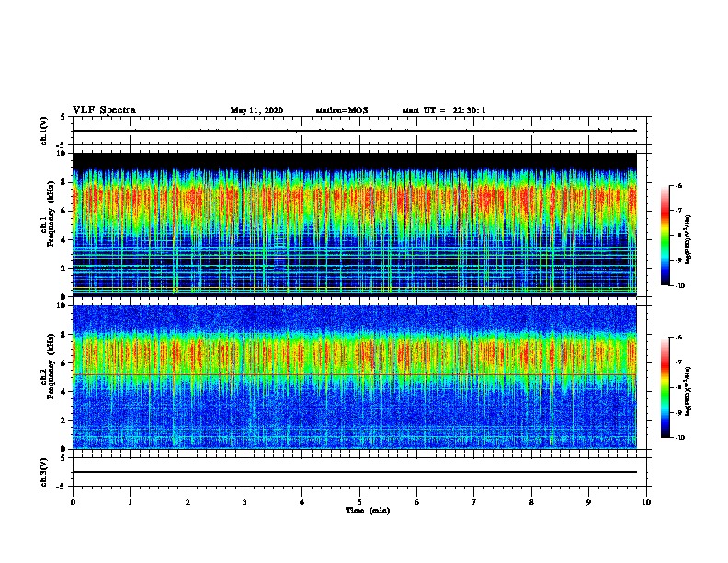Click the "9" tick on the time axis
728x563 pixels.
[588, 502]
